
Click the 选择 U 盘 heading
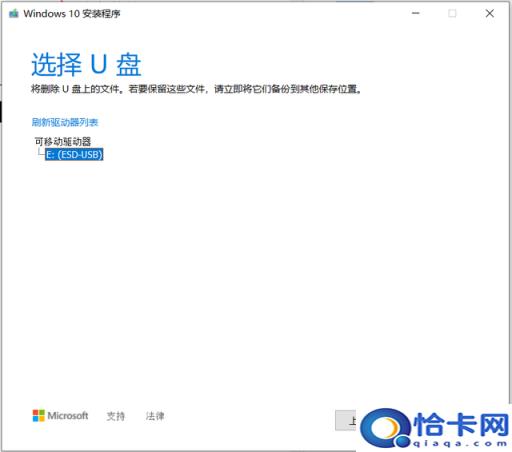pos(86,64)
